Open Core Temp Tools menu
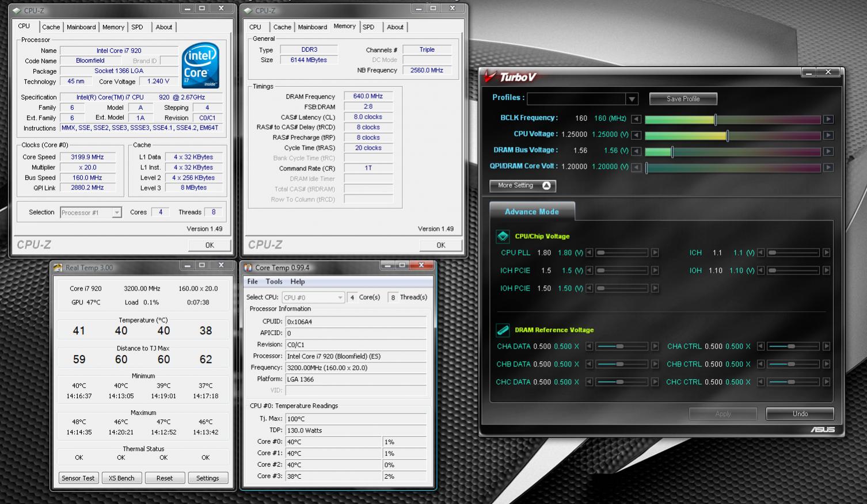Viewport: 867px width, 504px height. [274, 281]
